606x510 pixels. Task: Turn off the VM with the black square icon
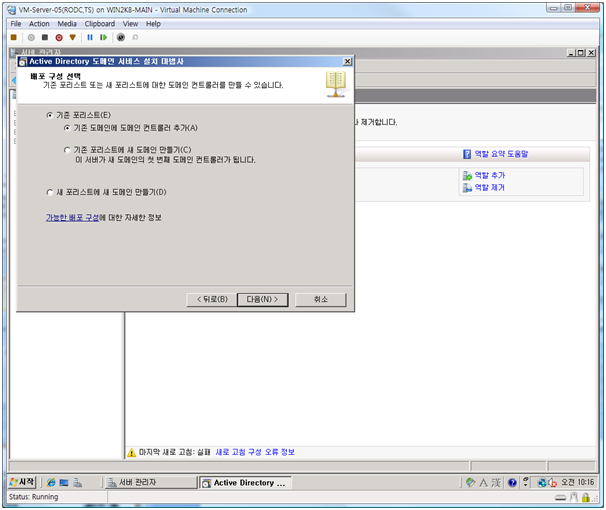45,37
